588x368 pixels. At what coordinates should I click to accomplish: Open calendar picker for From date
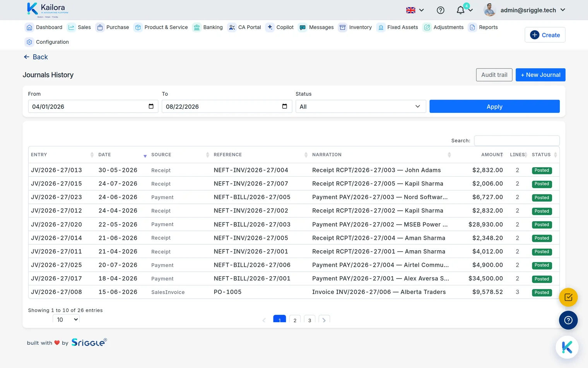(151, 107)
